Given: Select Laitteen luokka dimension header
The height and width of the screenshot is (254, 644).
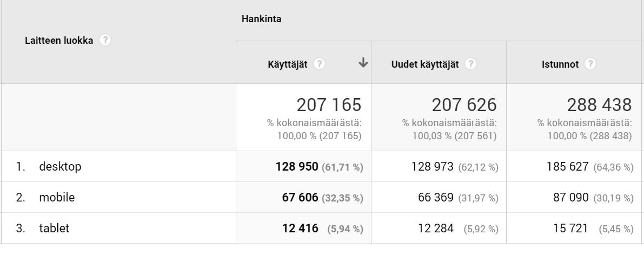Looking at the screenshot, I should click(59, 41).
